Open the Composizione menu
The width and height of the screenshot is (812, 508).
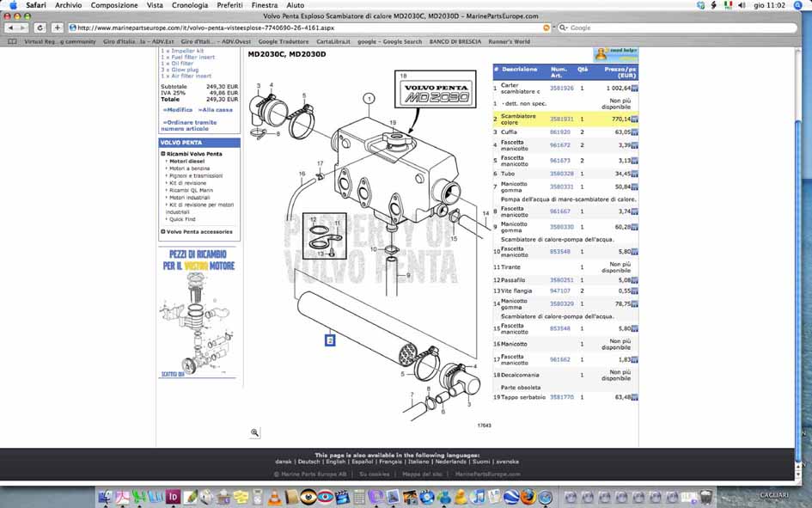point(114,5)
